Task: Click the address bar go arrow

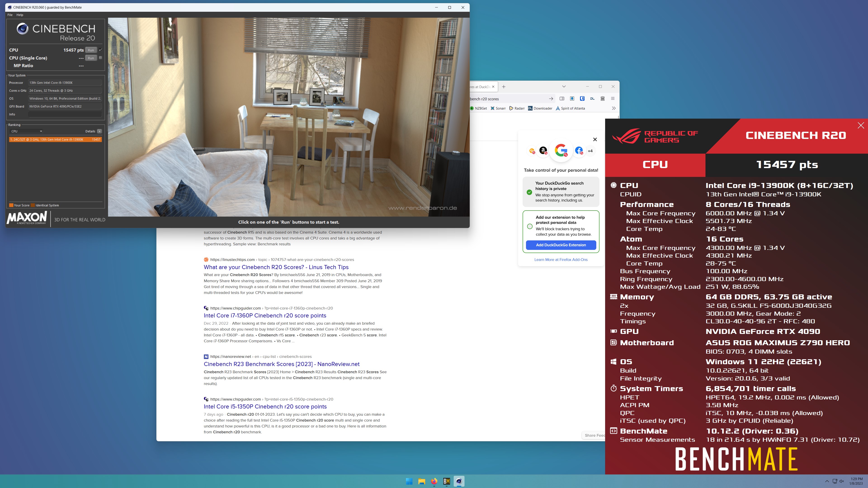Action: coord(551,99)
